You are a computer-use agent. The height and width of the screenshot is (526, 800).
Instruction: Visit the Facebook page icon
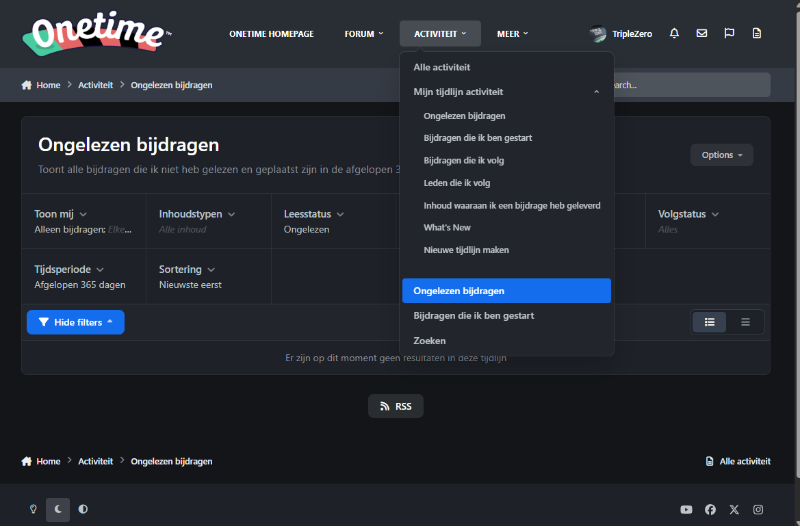pos(710,509)
